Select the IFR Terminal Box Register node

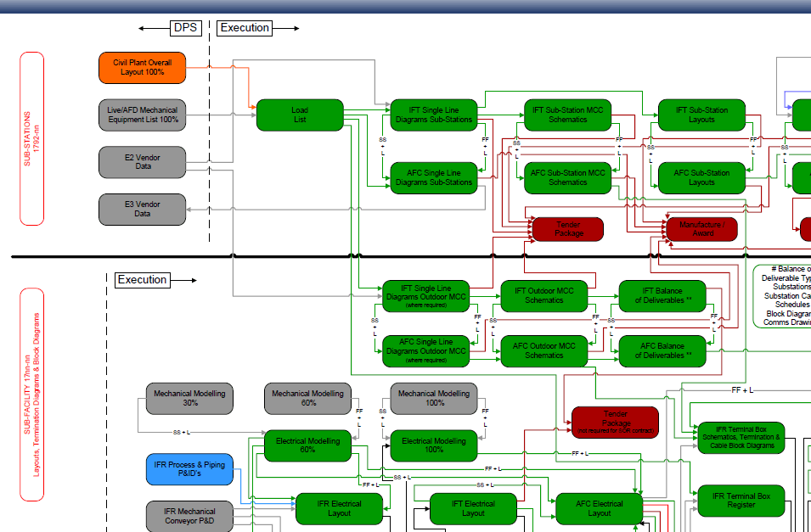pos(741,501)
